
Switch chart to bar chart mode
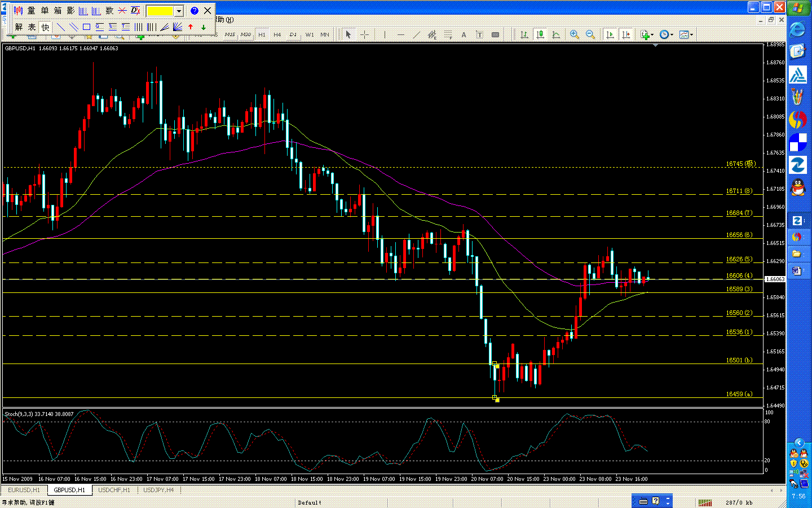click(524, 35)
